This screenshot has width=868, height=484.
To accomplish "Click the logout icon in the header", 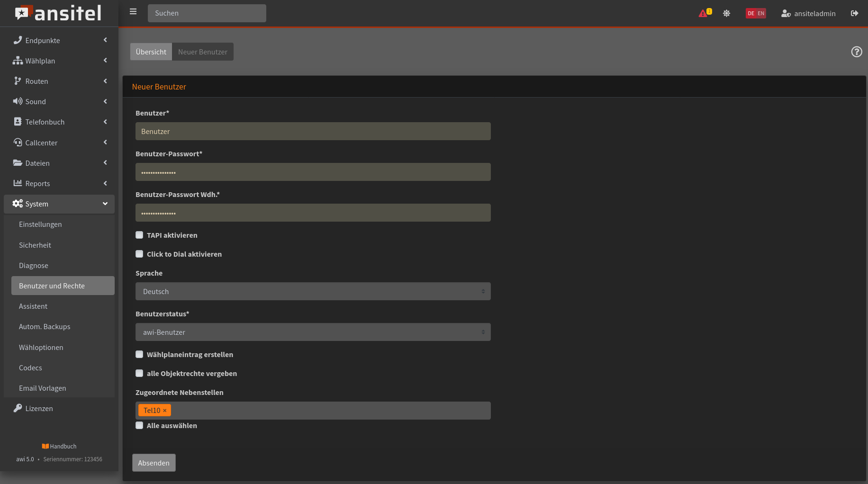I will coord(854,13).
